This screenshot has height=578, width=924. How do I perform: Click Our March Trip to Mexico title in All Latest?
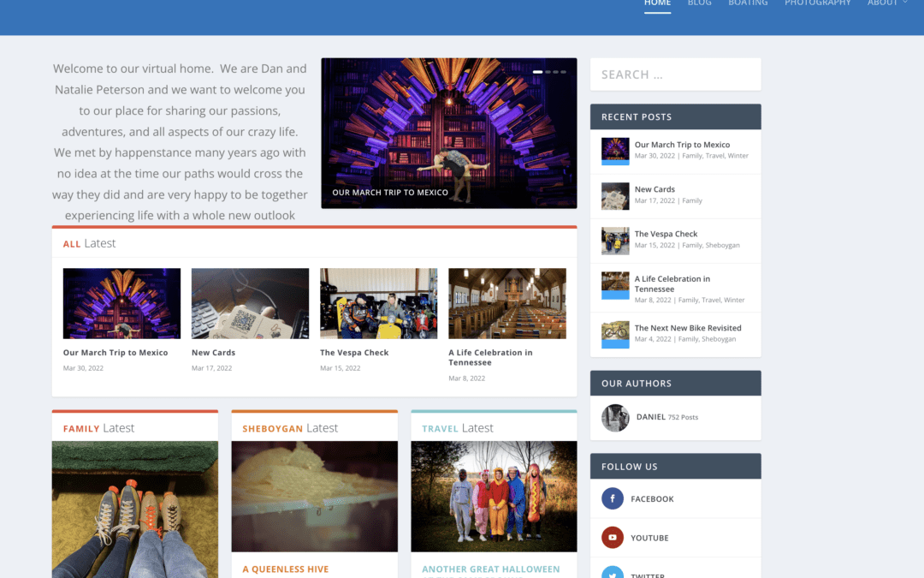point(115,353)
